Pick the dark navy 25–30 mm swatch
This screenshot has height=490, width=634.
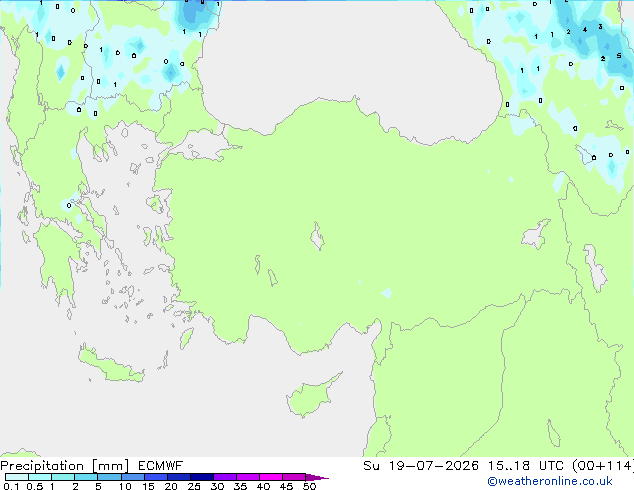point(202,477)
